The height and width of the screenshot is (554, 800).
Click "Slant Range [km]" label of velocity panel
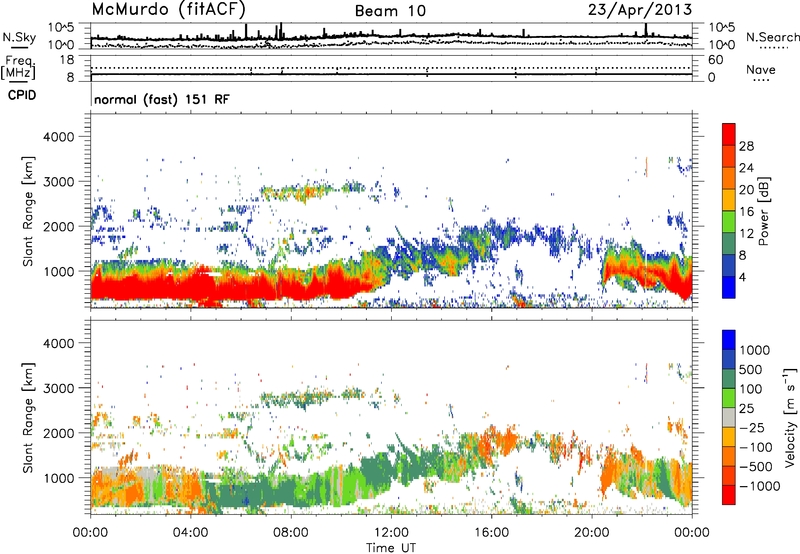pyautogui.click(x=28, y=417)
